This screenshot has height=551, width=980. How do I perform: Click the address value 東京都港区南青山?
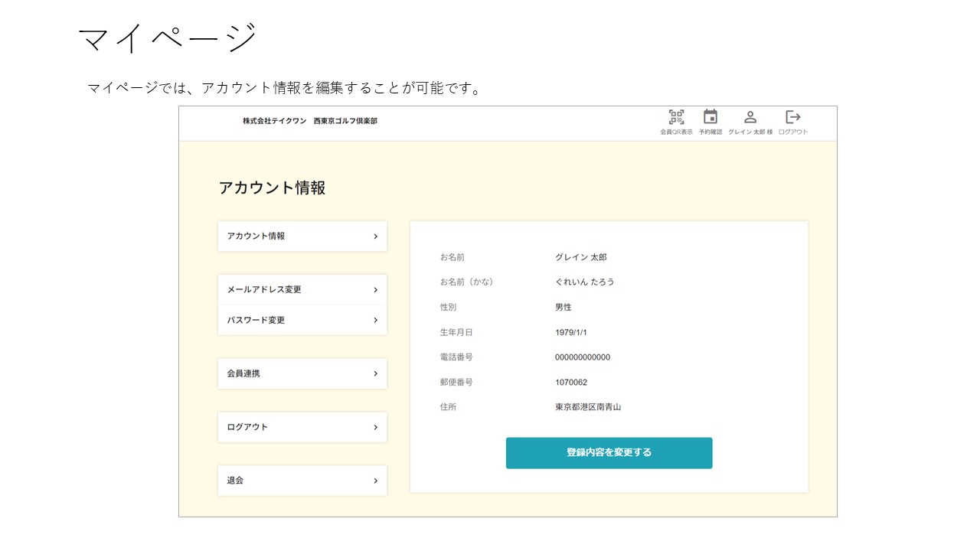point(588,407)
